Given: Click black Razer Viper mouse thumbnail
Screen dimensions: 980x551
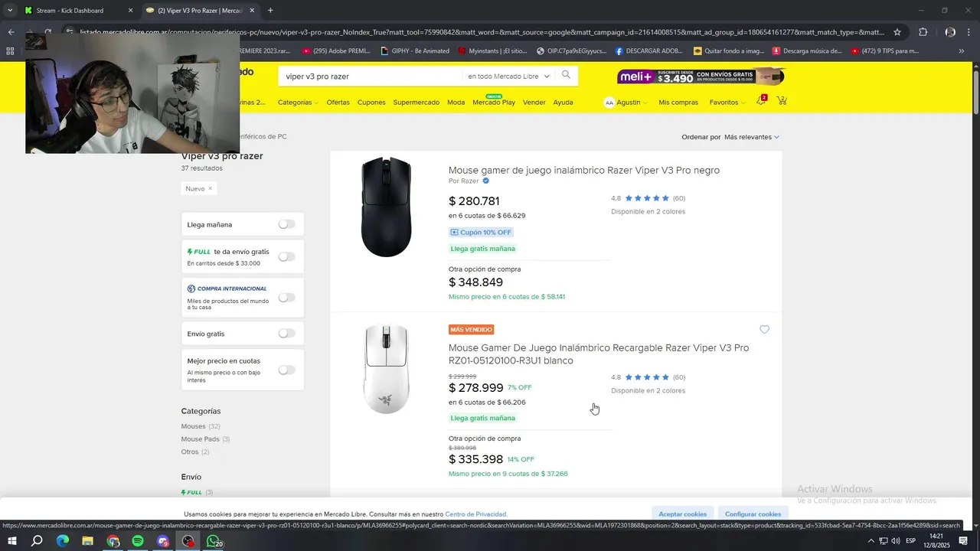Looking at the screenshot, I should coord(386,207).
